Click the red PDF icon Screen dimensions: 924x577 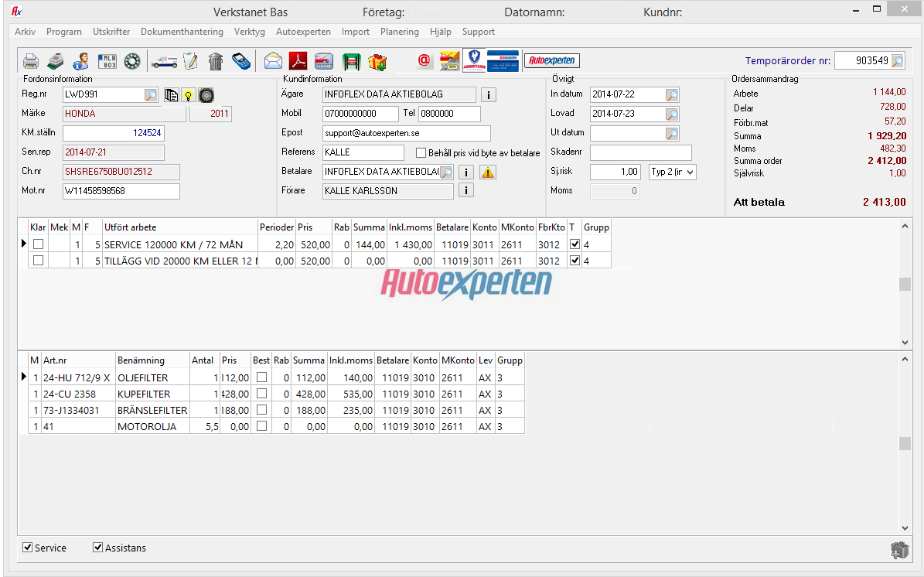point(298,60)
